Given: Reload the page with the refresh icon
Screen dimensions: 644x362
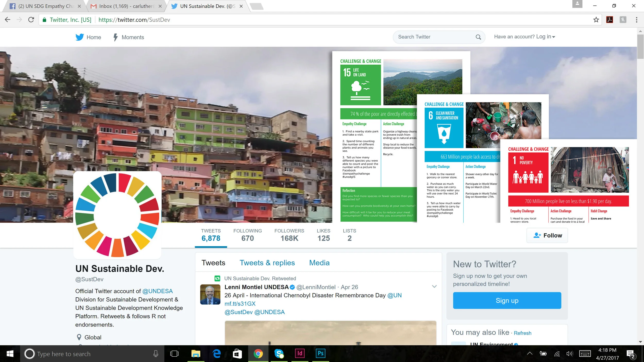Looking at the screenshot, I should pos(31,20).
